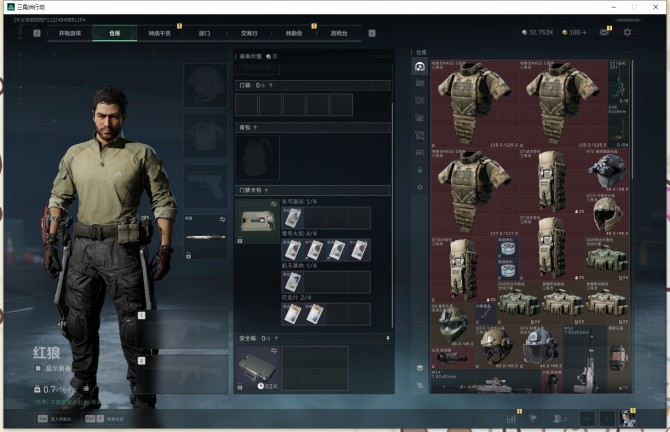Select the secure container case item
The height and width of the screenshot is (432, 670).
click(257, 368)
